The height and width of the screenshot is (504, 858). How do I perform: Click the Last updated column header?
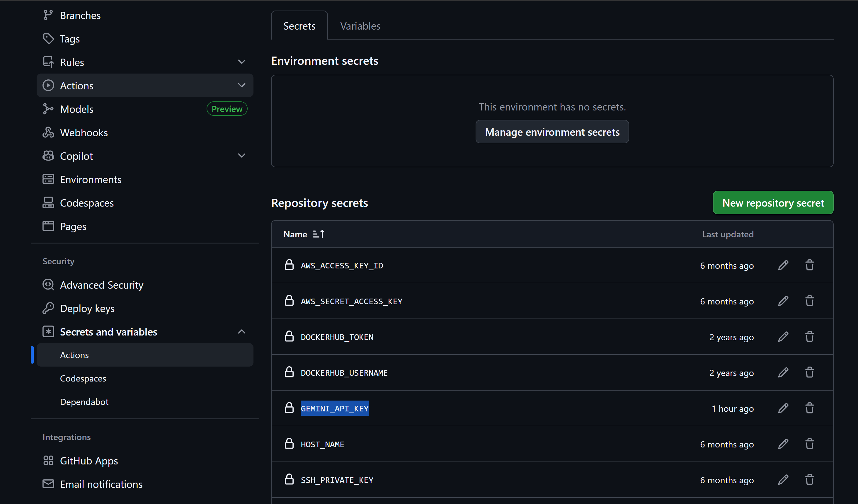[728, 234]
